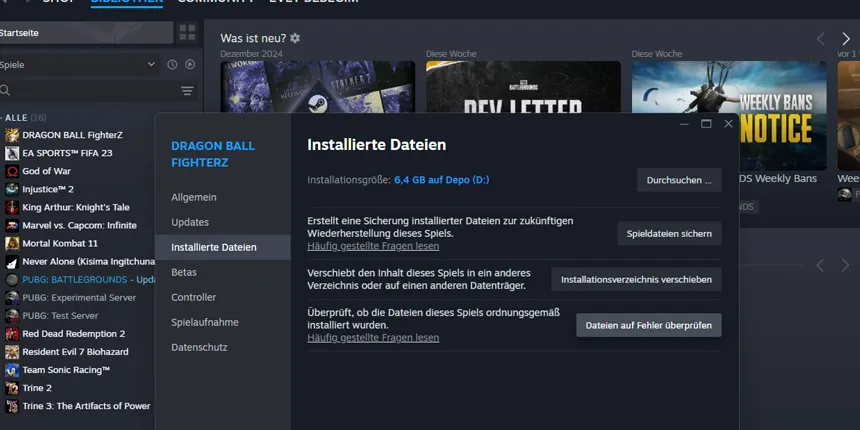
Task: Go to previous news items arrow
Action: [821, 38]
